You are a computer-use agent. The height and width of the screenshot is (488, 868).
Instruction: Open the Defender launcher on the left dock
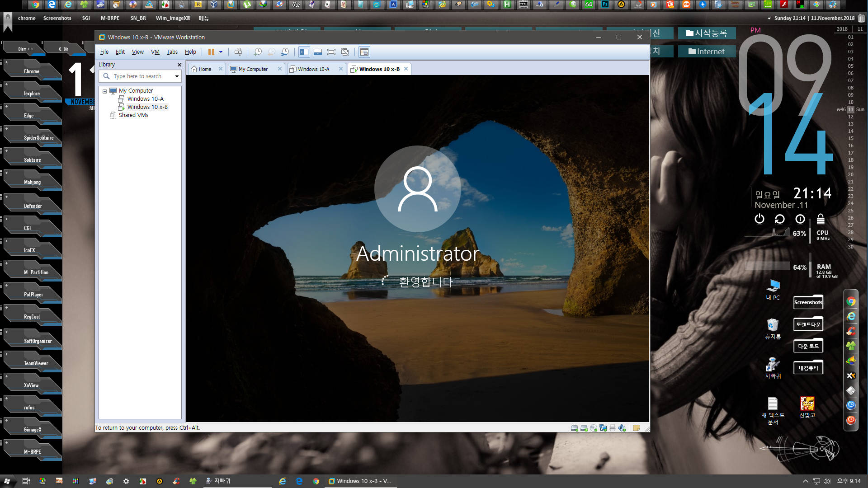[33, 206]
